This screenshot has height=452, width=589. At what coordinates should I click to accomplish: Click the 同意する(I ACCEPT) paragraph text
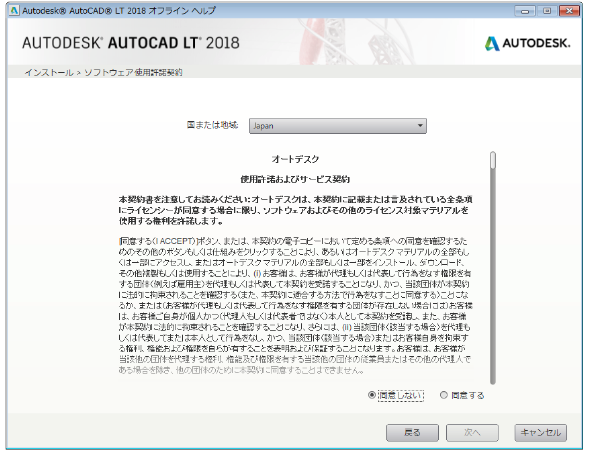click(295, 305)
